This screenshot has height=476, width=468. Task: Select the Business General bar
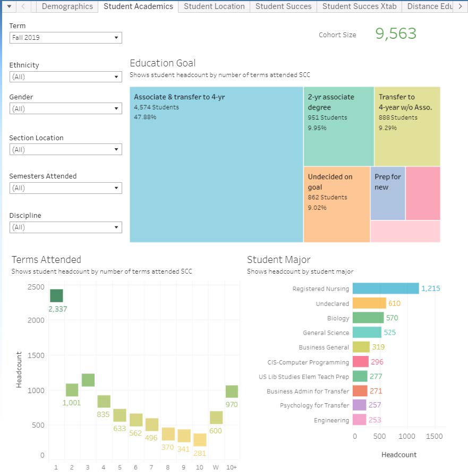tap(361, 347)
